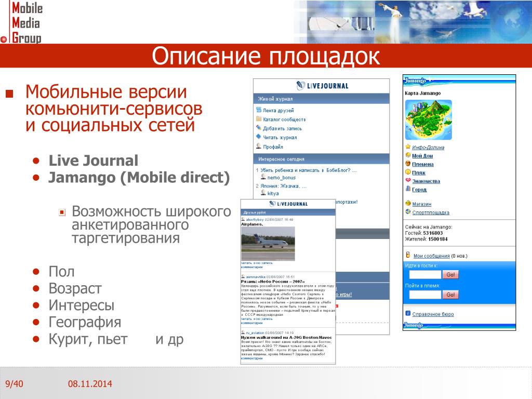
Task: Click the Jamango logo at top header
Action: [x=415, y=81]
